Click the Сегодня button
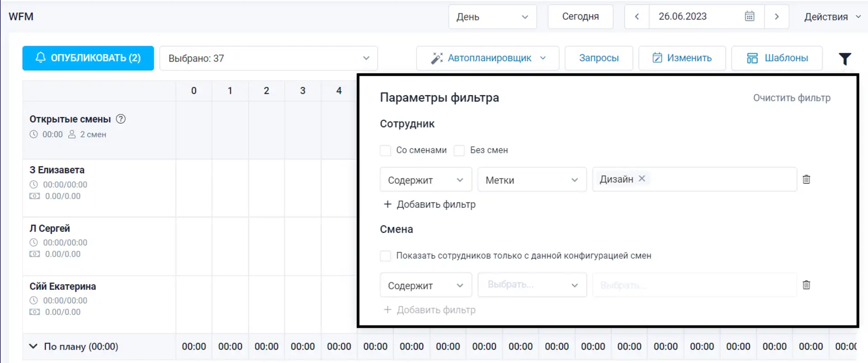 point(580,17)
